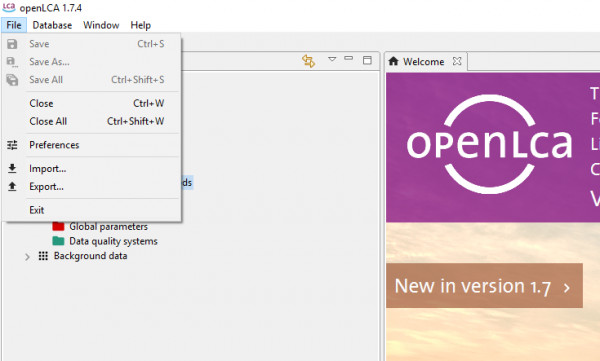
Task: Open the navigation view menu dropdown triangle
Action: pos(332,59)
